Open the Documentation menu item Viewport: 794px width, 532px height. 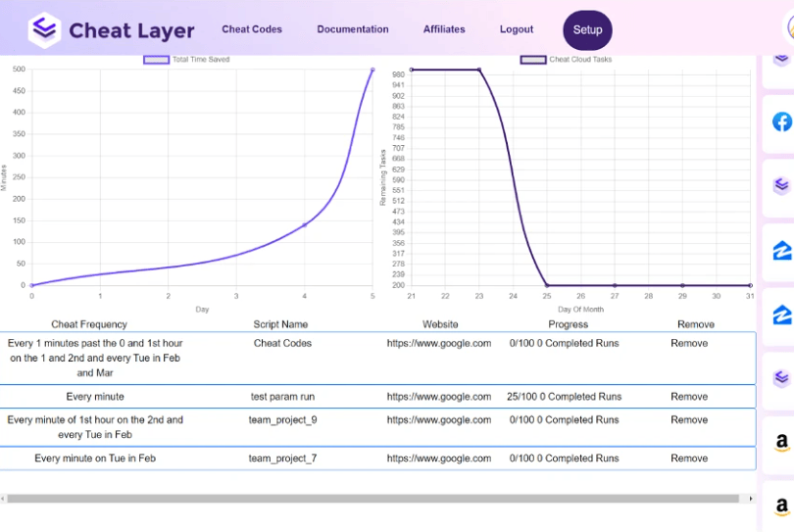point(353,29)
